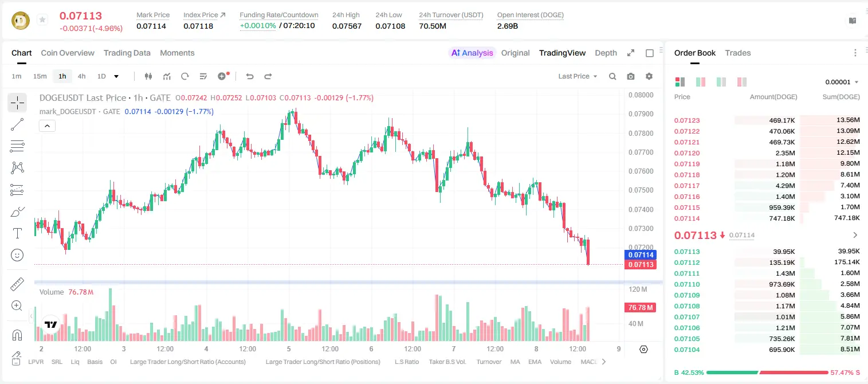Image resolution: width=868 pixels, height=384 pixels.
Task: Undo the last chart action
Action: 250,76
